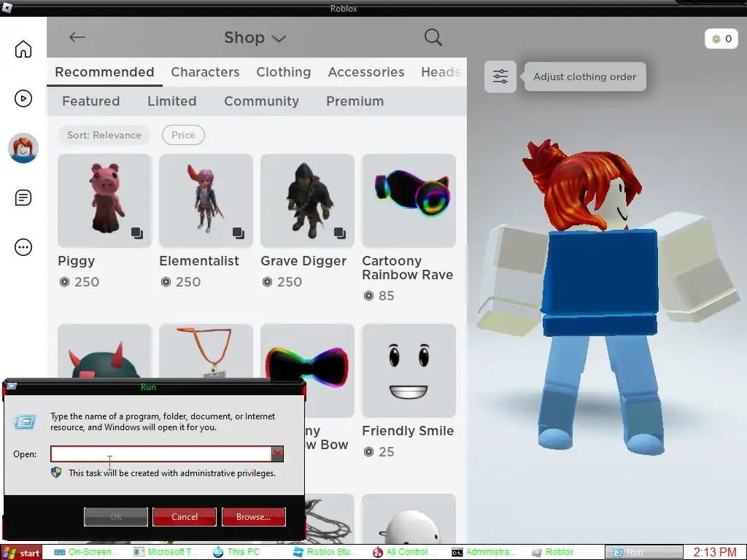Click the bundle icon on Grave Digger card
The image size is (747, 560).
point(340,233)
